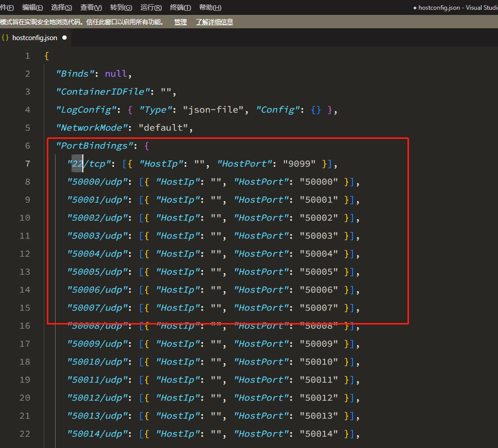Click the "50011/udp" key

97,380
